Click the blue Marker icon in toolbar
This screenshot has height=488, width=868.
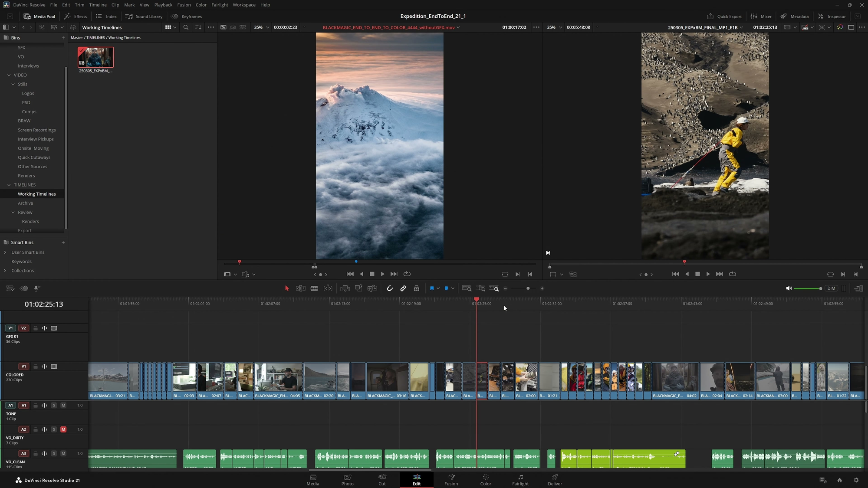tap(446, 288)
